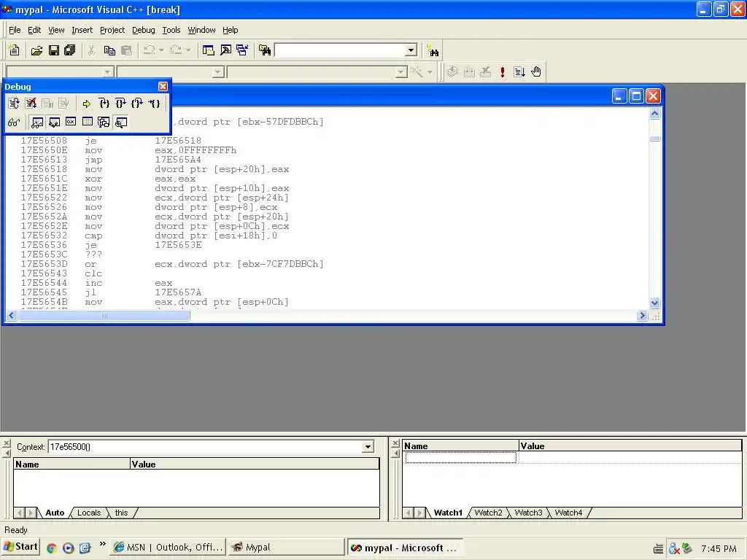This screenshot has height=560, width=747.
Task: Restart debugging from the Debug toolbar
Action: 14,104
